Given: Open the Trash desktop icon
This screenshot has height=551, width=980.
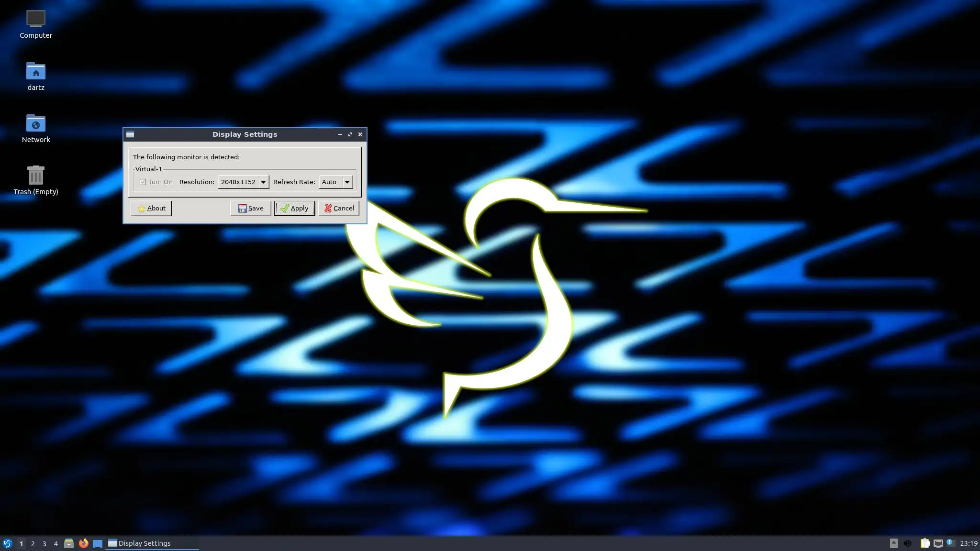Looking at the screenshot, I should coord(36,176).
